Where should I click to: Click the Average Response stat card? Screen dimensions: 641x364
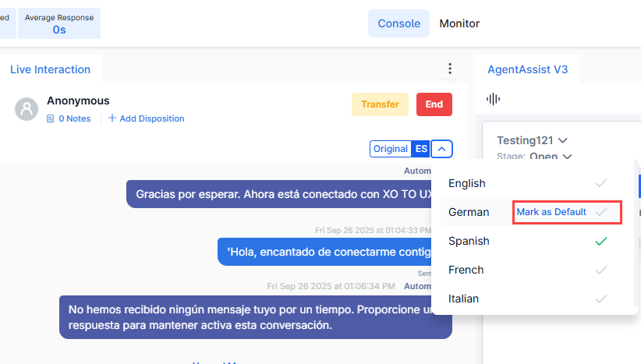[59, 24]
